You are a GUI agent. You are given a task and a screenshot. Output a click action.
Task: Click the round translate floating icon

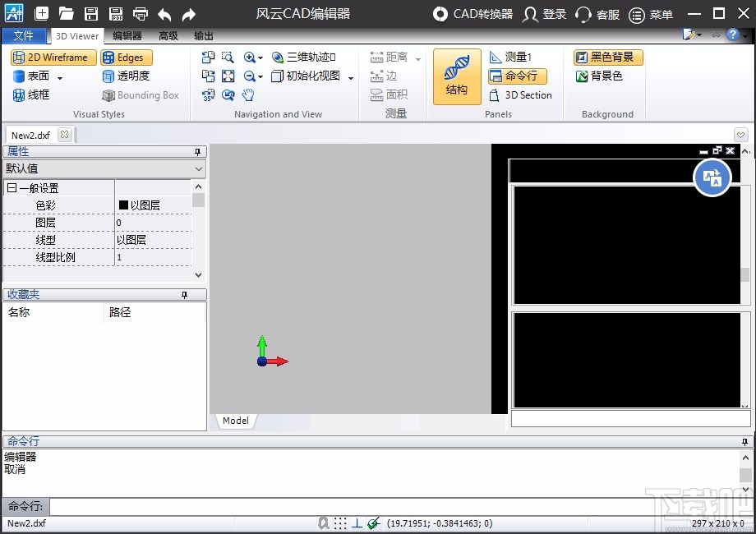(x=712, y=177)
